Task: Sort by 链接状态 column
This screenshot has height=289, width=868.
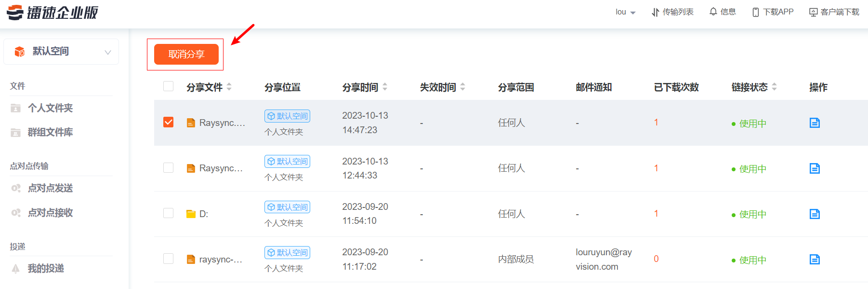Action: pos(774,87)
